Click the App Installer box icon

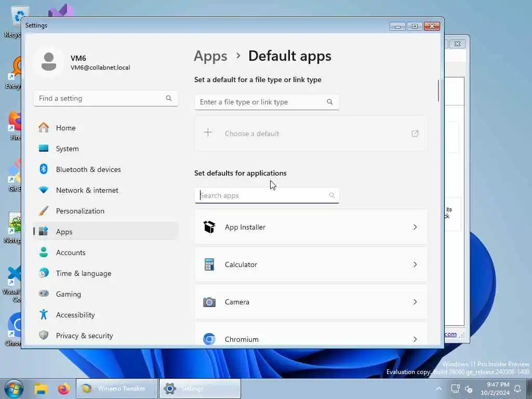[x=209, y=227]
